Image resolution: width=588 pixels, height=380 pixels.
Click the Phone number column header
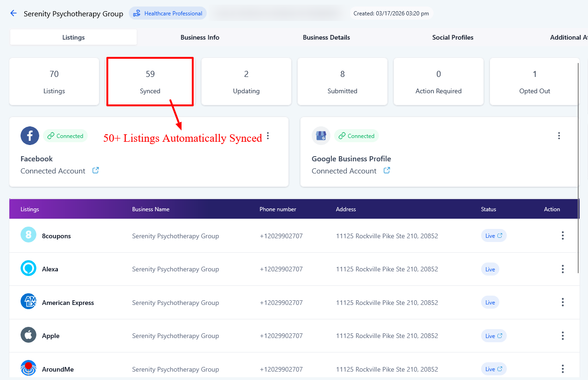coord(278,209)
